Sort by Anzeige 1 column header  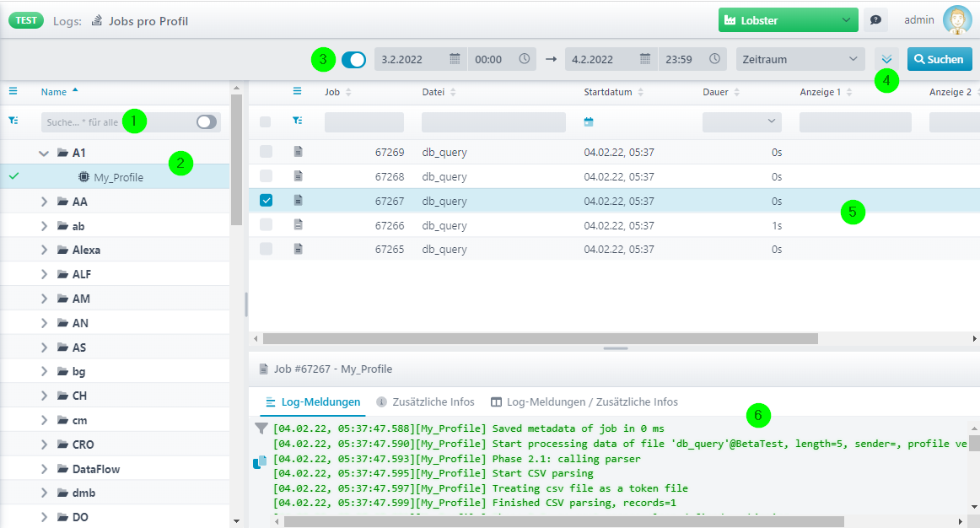pos(827,92)
